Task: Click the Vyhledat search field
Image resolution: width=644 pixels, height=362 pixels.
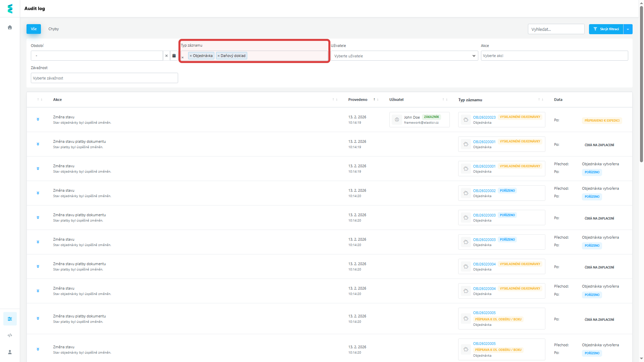Action: pyautogui.click(x=556, y=29)
